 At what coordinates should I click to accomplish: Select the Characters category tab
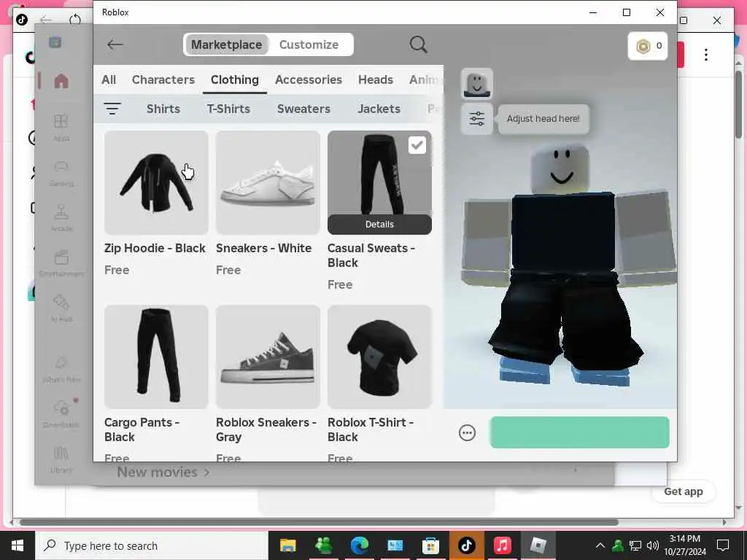[x=163, y=79]
